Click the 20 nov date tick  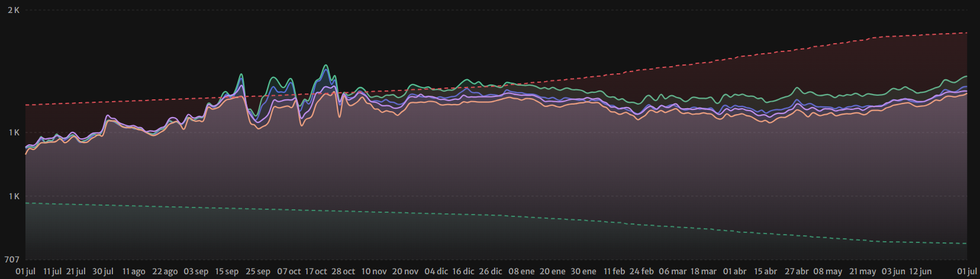(x=405, y=271)
